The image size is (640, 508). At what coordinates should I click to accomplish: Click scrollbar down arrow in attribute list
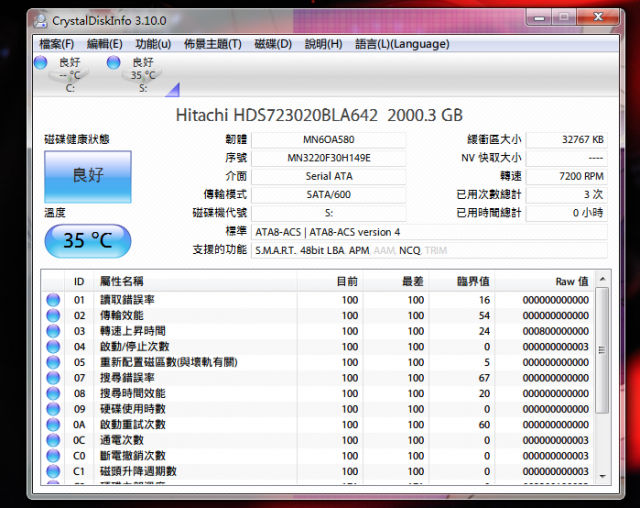[x=602, y=476]
